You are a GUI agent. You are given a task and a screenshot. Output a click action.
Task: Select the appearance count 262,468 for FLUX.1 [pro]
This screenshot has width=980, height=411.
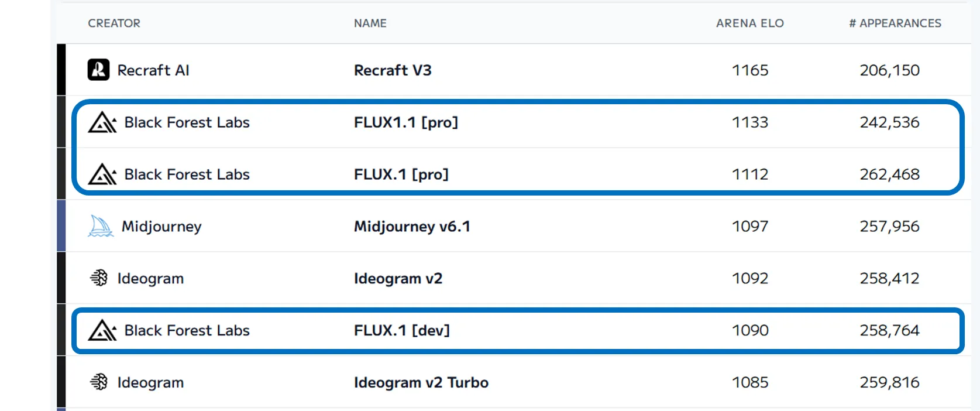(x=890, y=174)
